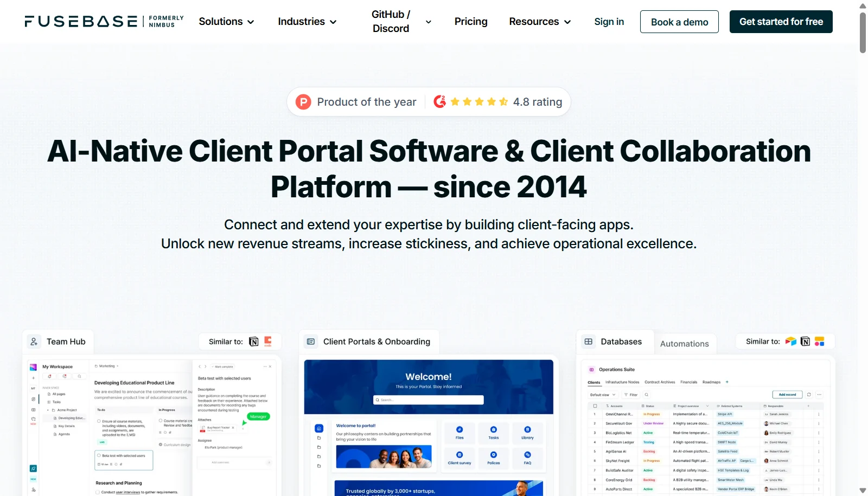This screenshot has height=496, width=868.
Task: Click the Add record button
Action: click(x=787, y=395)
